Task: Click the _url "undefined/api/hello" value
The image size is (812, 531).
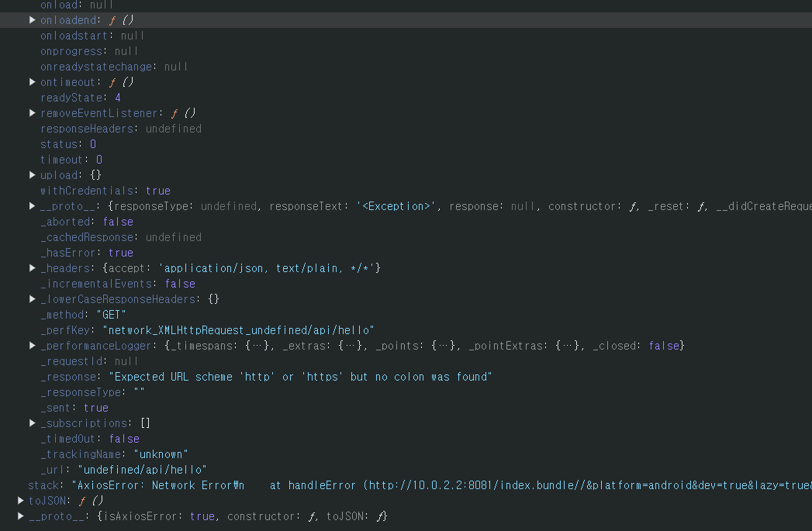Action: 143,471
